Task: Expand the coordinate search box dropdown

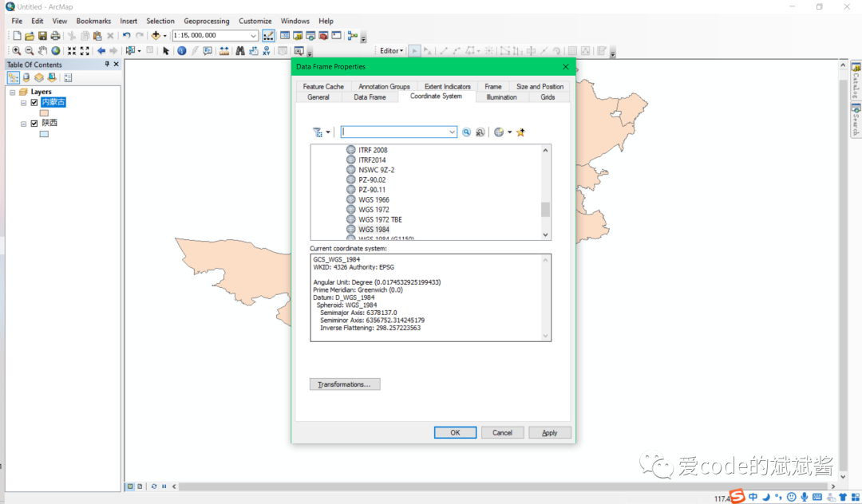Action: pos(452,132)
